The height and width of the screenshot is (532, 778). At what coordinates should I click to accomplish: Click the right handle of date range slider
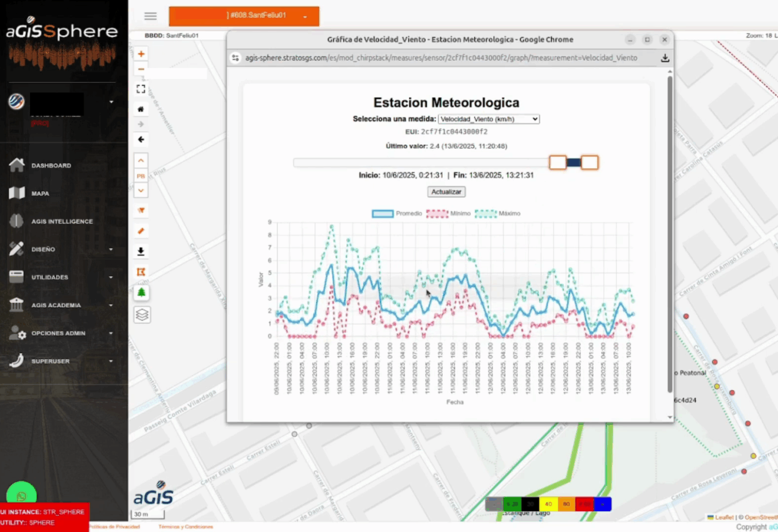[x=589, y=163]
